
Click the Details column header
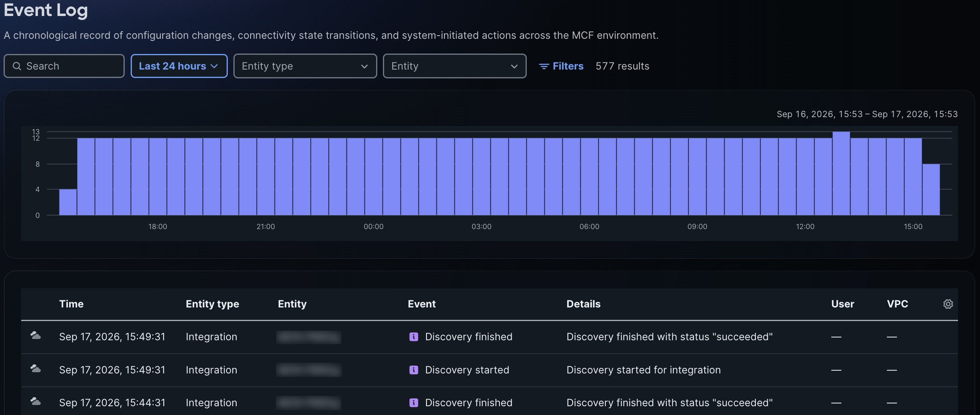(583, 304)
